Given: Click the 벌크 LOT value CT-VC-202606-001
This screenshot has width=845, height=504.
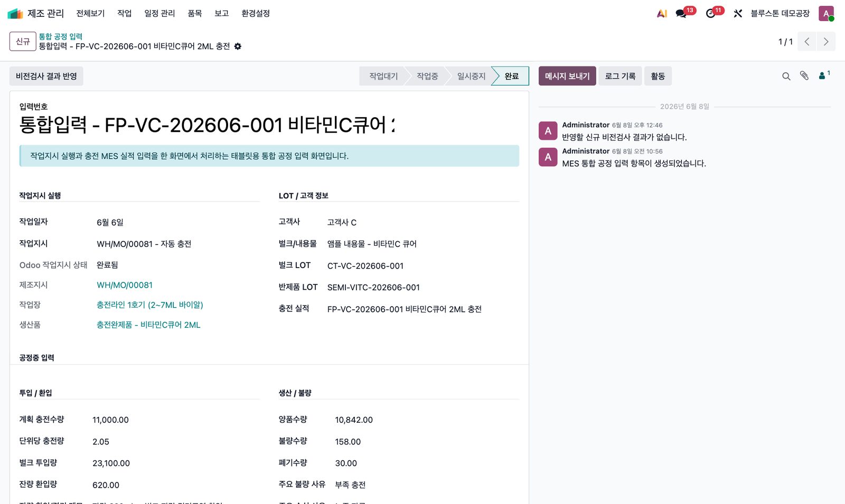Looking at the screenshot, I should pyautogui.click(x=365, y=266).
